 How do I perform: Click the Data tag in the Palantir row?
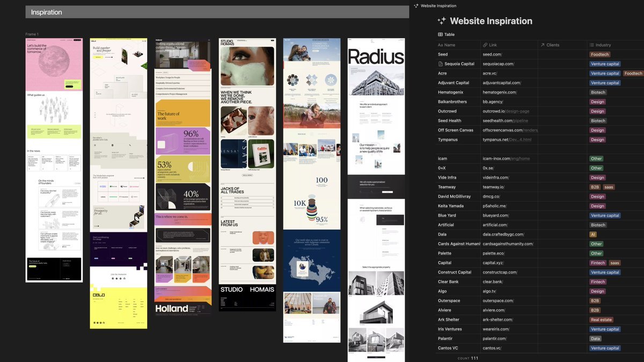tap(596, 338)
